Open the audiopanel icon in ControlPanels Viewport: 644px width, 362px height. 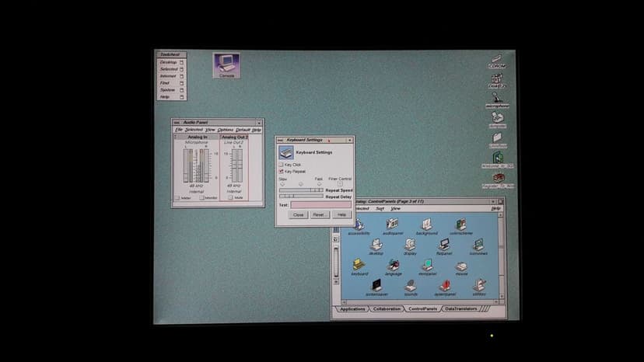coord(393,227)
